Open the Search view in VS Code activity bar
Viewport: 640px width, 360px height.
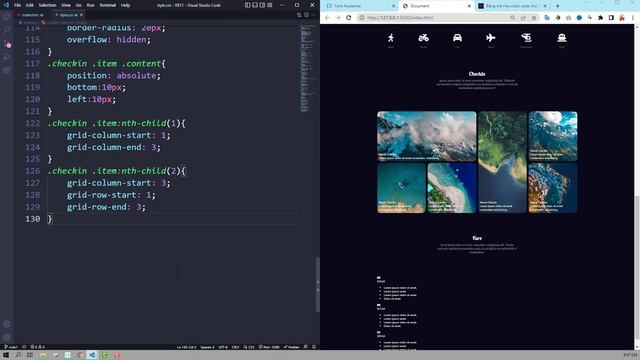(7, 30)
